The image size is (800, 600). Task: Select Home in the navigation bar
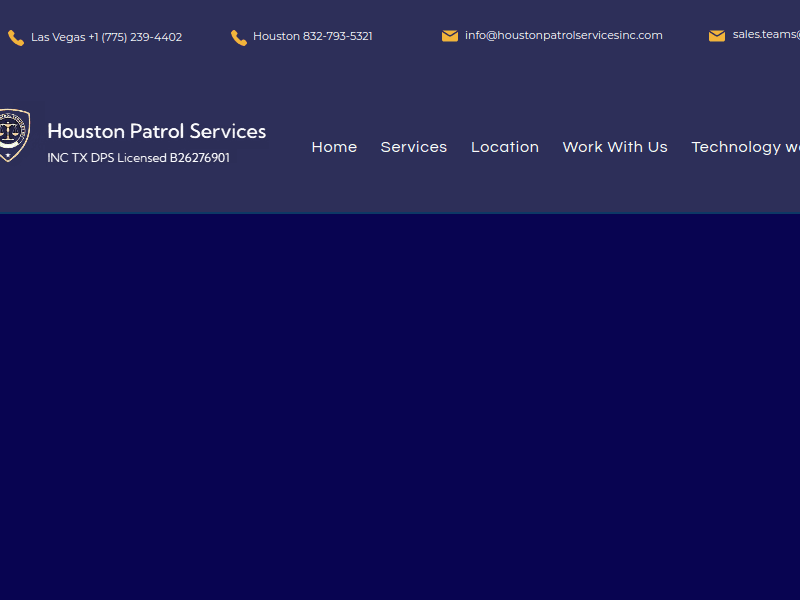pos(334,147)
